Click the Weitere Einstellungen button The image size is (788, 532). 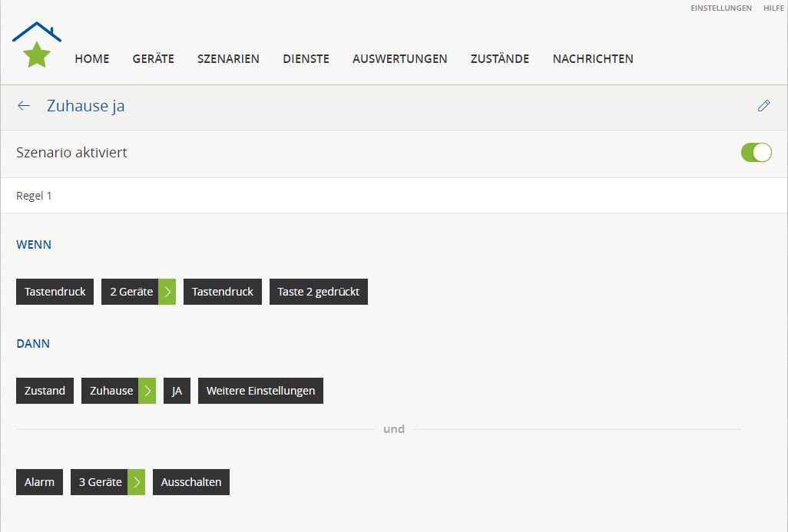pyautogui.click(x=260, y=391)
